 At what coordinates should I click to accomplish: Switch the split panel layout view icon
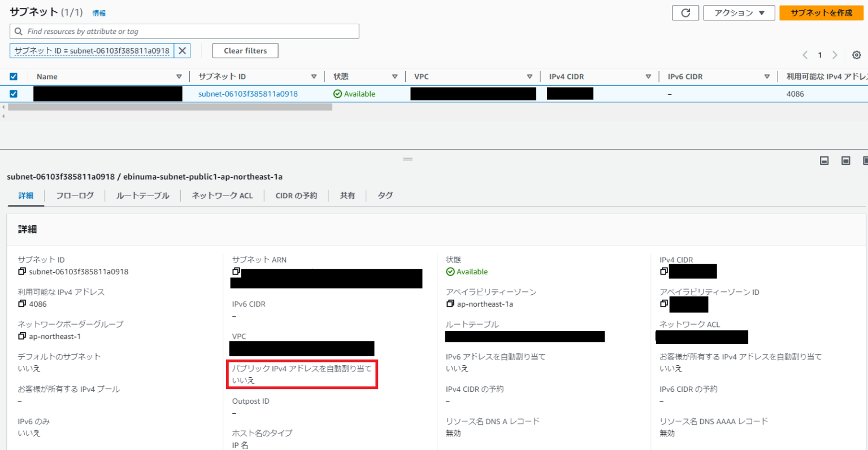(x=845, y=160)
